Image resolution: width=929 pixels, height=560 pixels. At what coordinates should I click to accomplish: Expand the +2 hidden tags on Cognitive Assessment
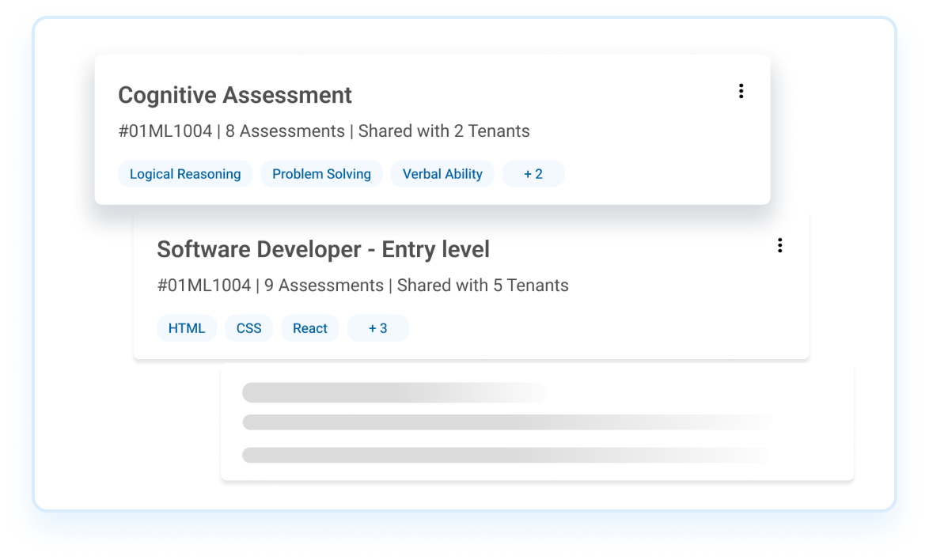[533, 173]
